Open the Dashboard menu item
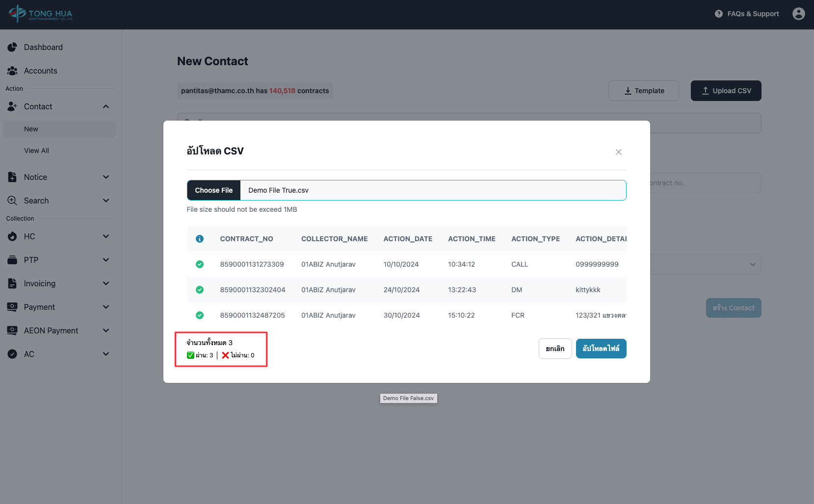Screen dimensions: 814x504 59,47
